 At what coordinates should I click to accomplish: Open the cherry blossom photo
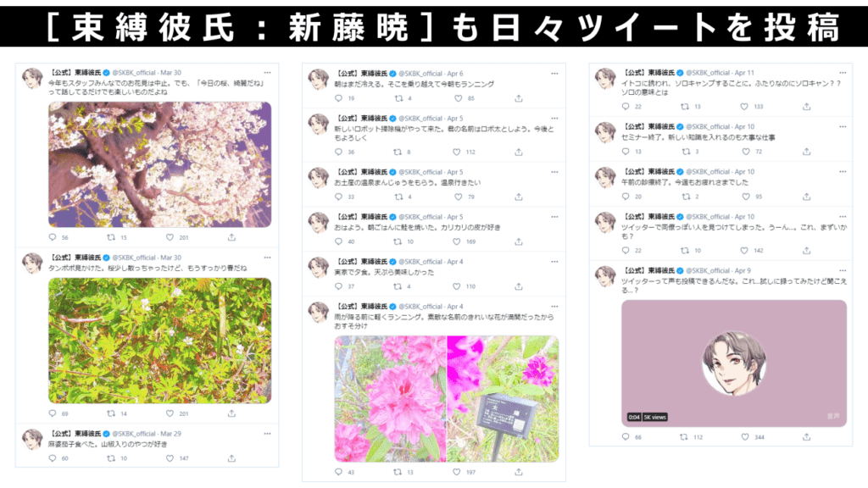point(160,164)
